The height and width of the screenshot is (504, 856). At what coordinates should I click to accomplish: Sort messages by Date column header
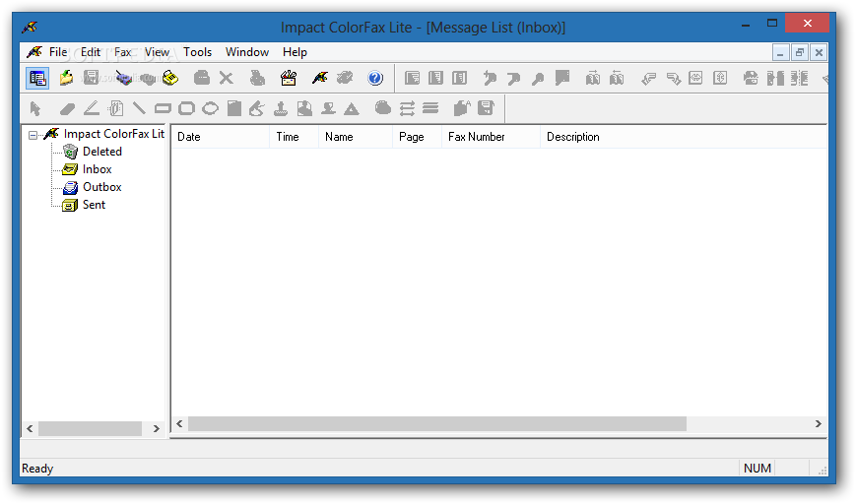click(x=221, y=137)
